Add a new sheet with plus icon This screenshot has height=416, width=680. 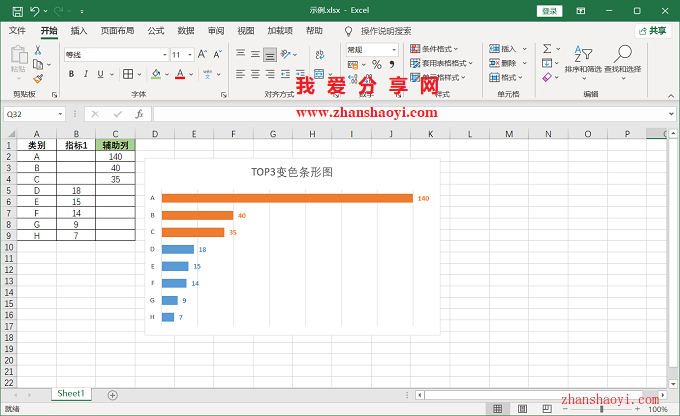pos(112,395)
